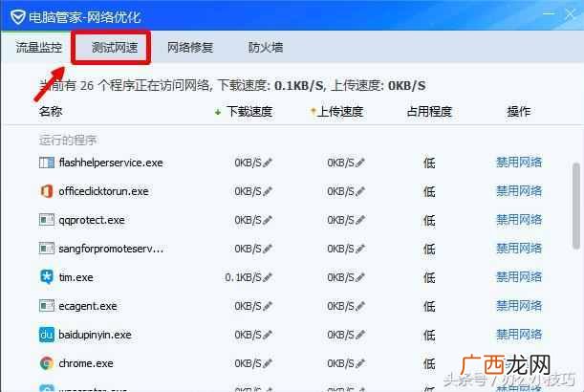Image resolution: width=584 pixels, height=392 pixels.
Task: Edit download limit for flashhelperservice.exe
Action: tap(268, 163)
